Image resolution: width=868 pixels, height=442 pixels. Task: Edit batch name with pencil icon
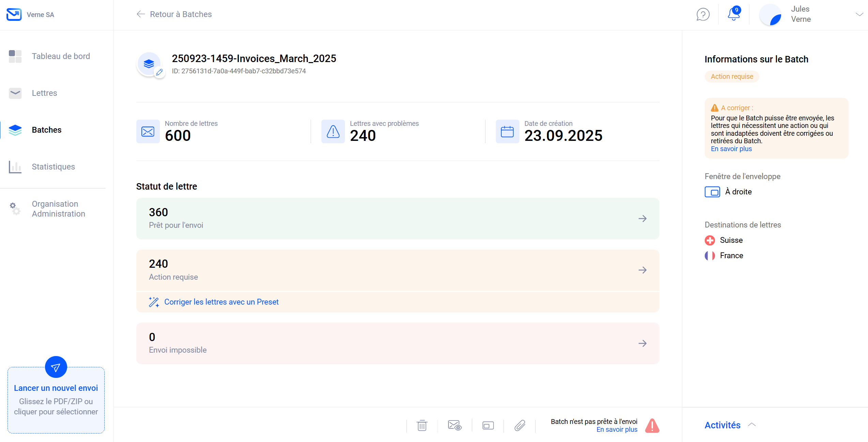coord(159,72)
